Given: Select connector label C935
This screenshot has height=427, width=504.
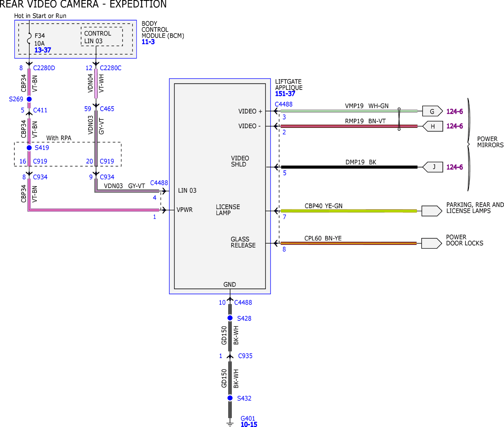Looking at the screenshot, I should tap(245, 356).
